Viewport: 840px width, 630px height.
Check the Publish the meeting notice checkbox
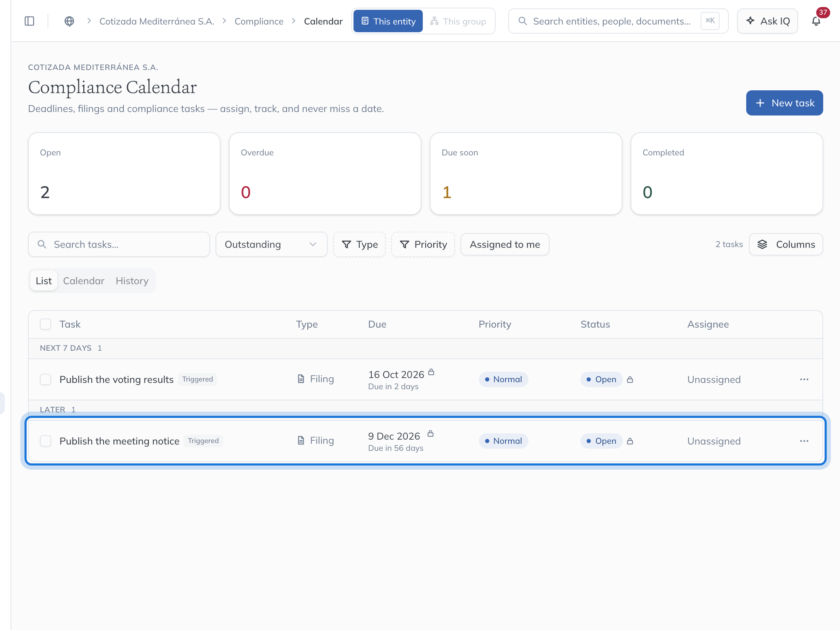(45, 441)
